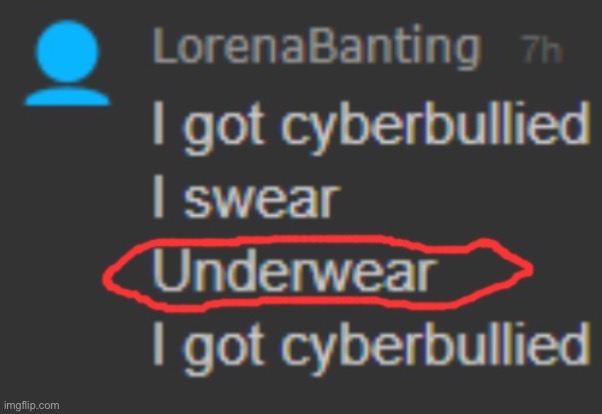Click the shoulders shape of avatar silhouette

point(67,96)
